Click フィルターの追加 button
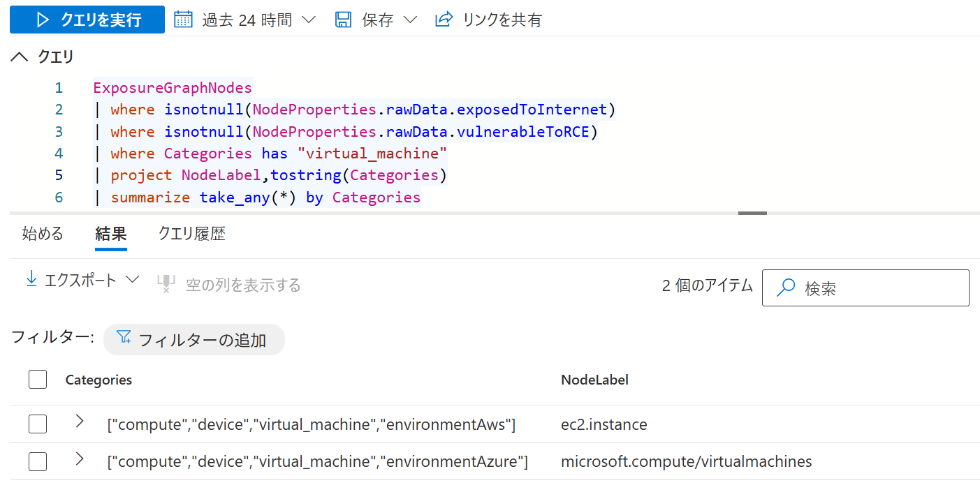The height and width of the screenshot is (499, 980). [x=194, y=340]
